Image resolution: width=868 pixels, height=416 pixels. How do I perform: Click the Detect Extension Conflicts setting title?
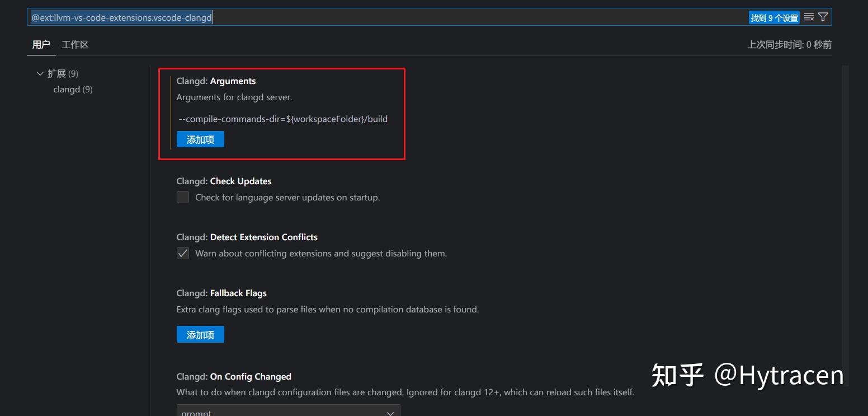tap(247, 237)
